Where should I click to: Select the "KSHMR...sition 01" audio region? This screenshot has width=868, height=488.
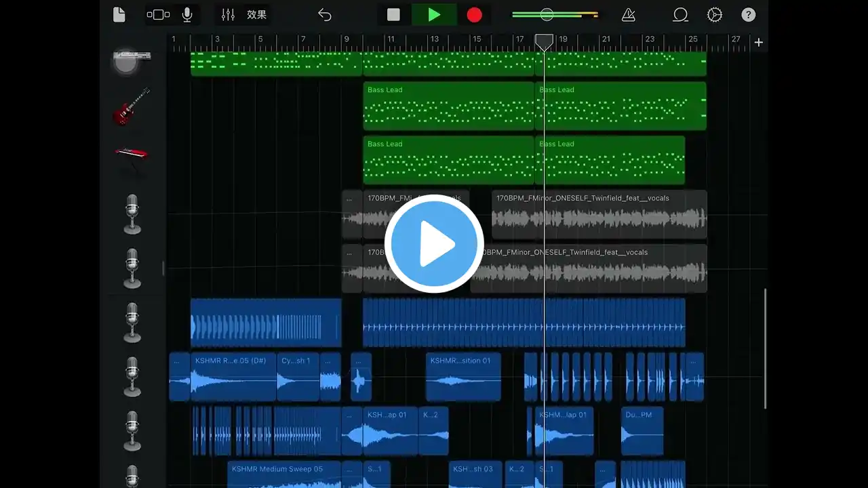[x=463, y=377]
